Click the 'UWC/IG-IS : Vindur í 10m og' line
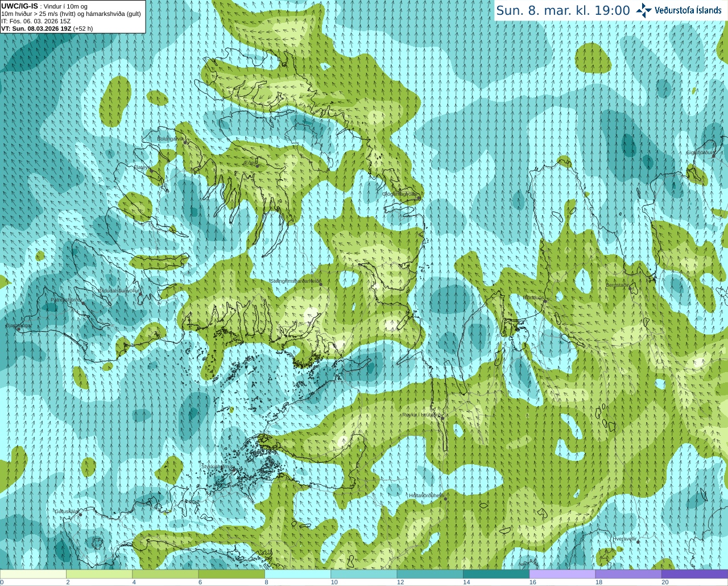 [x=44, y=6]
